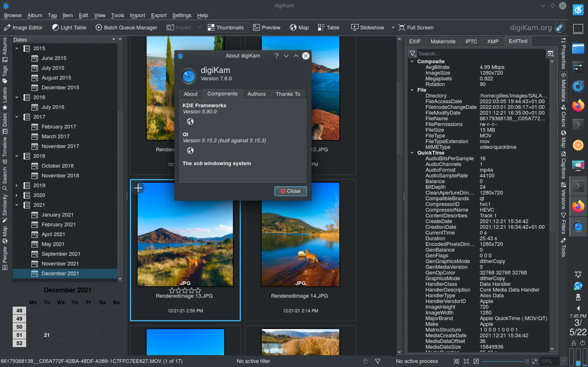Open the Light Table
This screenshot has height=367, width=588.
69,28
